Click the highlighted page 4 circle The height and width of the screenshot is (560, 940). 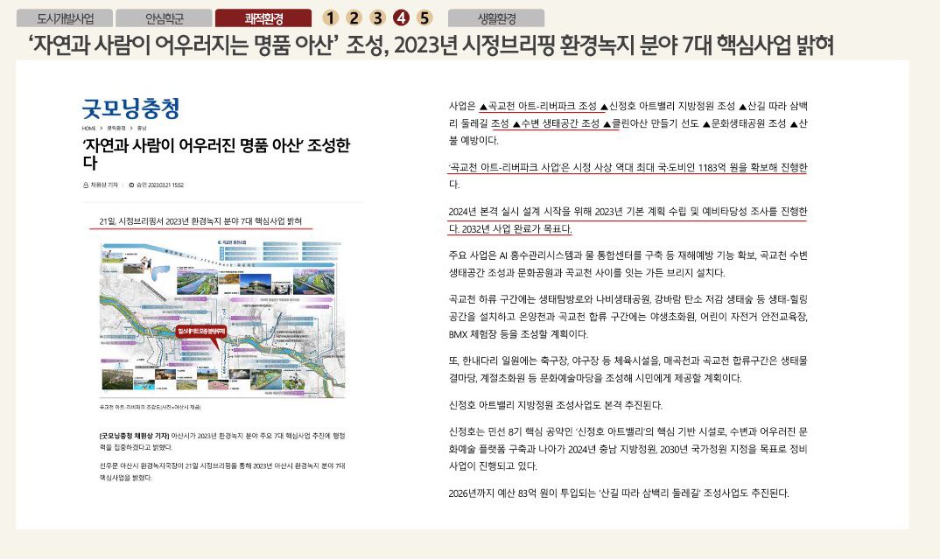coord(401,18)
